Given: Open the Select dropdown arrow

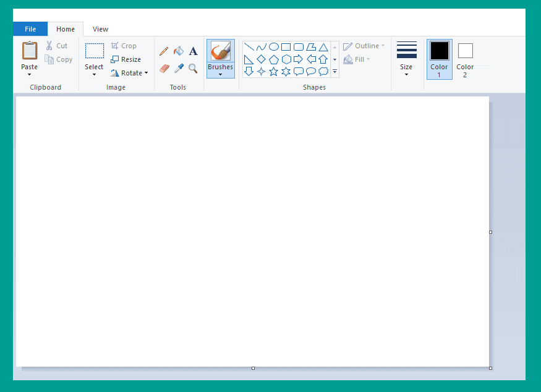Looking at the screenshot, I should pyautogui.click(x=94, y=75).
